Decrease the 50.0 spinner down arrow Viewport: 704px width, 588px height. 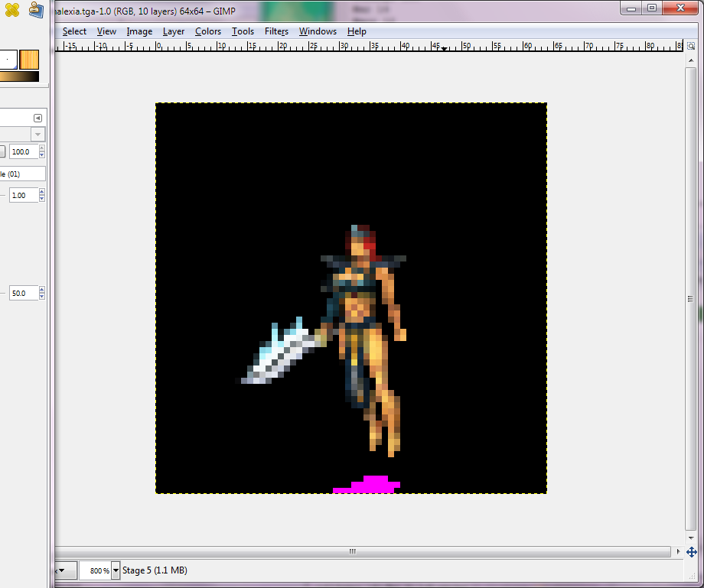click(x=42, y=297)
